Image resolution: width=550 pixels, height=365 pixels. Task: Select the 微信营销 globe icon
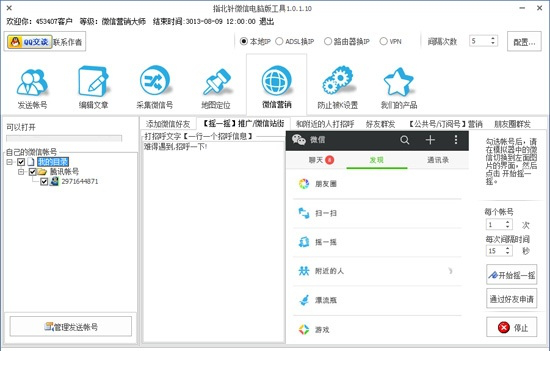click(276, 80)
